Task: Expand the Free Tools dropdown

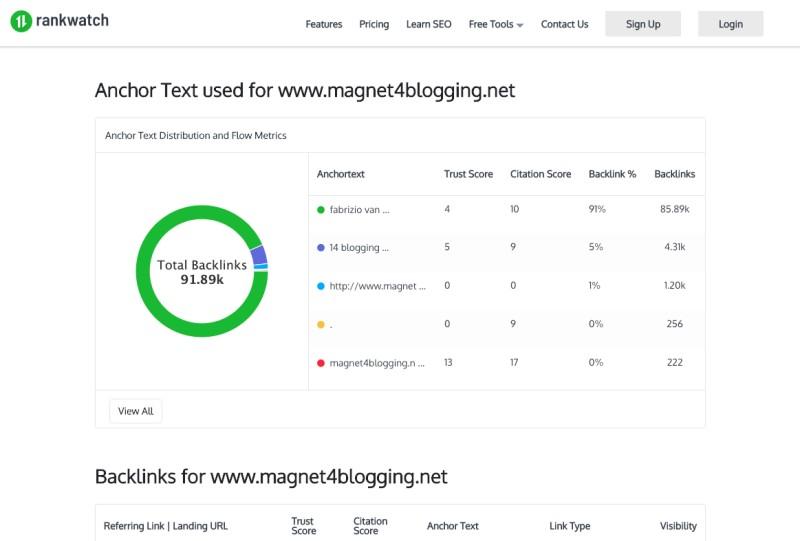Action: tap(496, 24)
